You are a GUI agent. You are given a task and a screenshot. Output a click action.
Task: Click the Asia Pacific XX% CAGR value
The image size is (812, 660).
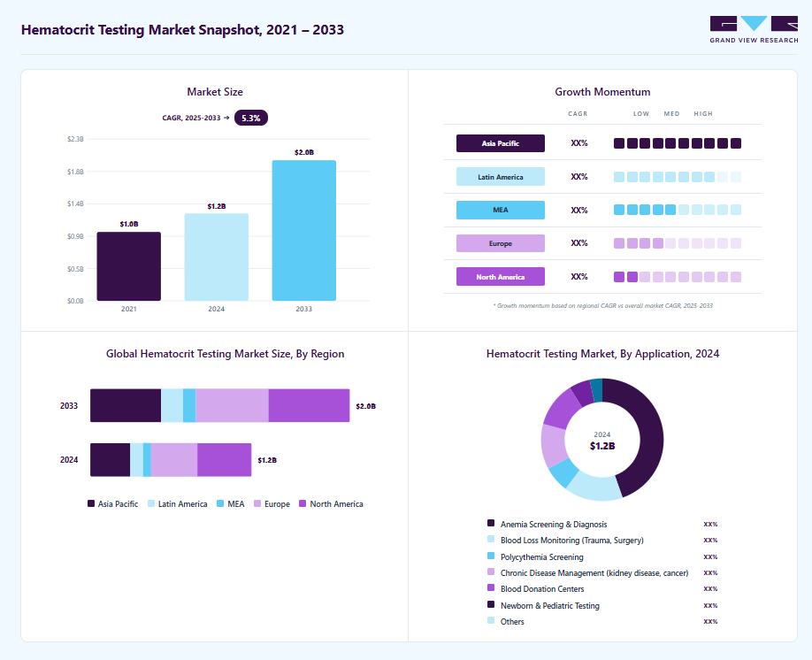[579, 143]
